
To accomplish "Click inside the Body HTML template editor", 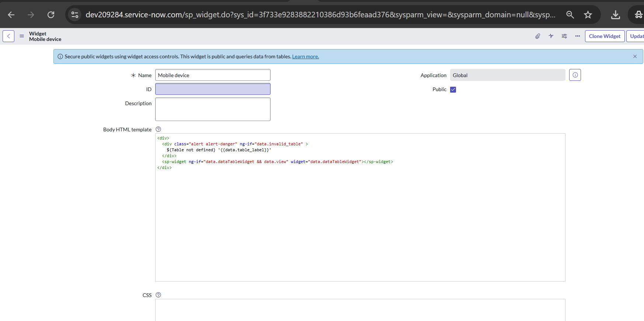I will tap(360, 207).
